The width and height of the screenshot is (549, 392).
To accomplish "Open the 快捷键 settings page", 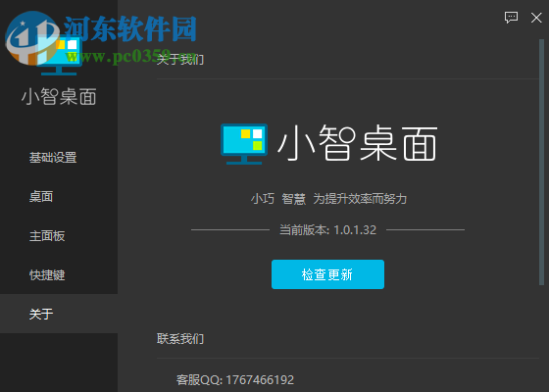I will (47, 275).
